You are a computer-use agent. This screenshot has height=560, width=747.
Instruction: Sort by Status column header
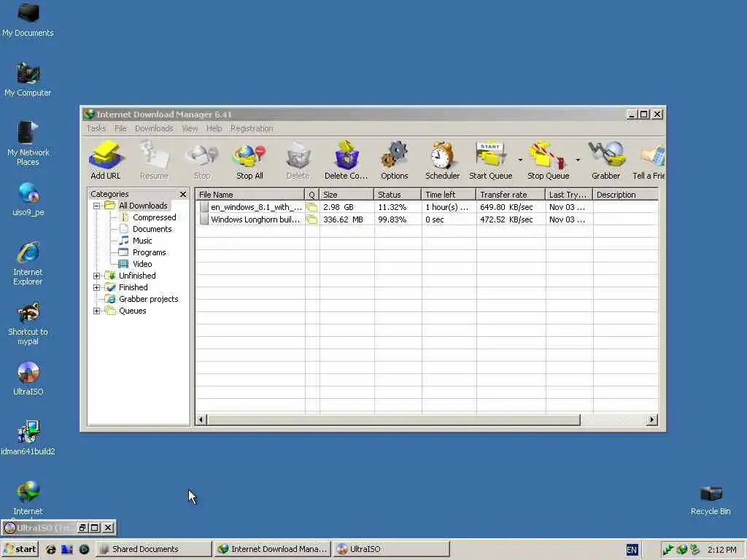tap(398, 194)
